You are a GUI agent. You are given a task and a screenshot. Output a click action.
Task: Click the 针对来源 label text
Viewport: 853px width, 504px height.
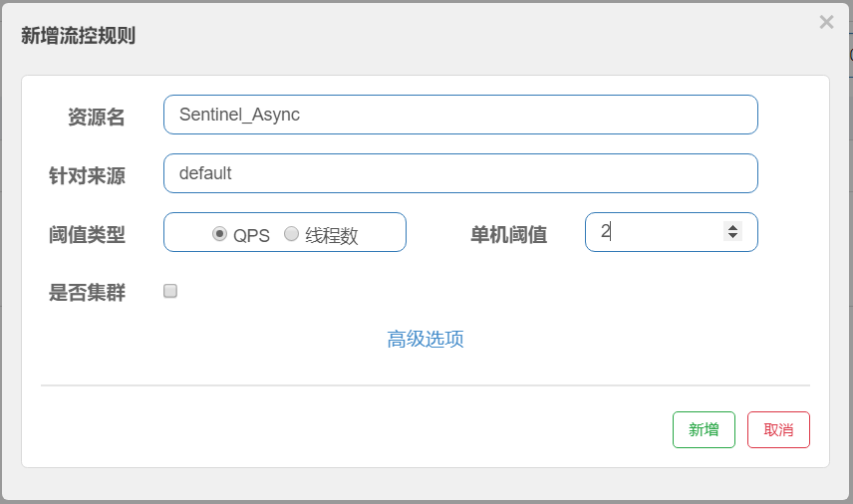pos(87,175)
